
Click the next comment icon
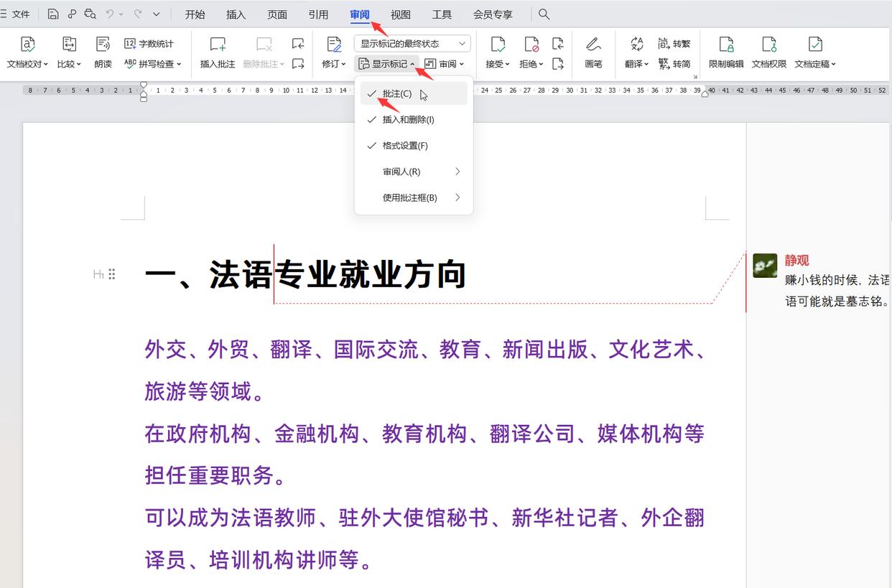(x=298, y=64)
